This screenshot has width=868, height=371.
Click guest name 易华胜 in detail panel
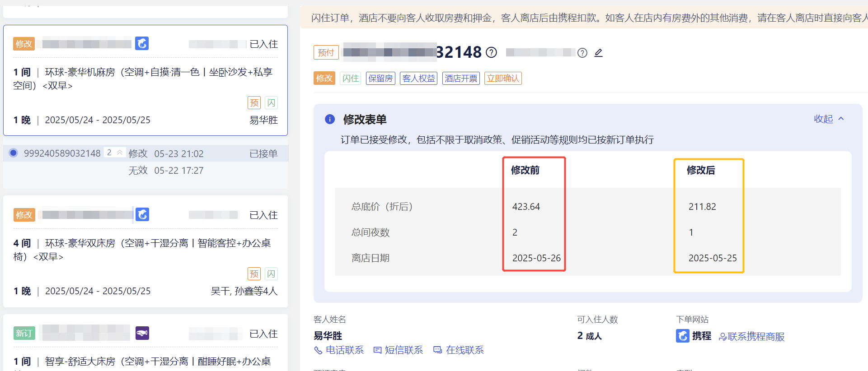click(x=328, y=336)
